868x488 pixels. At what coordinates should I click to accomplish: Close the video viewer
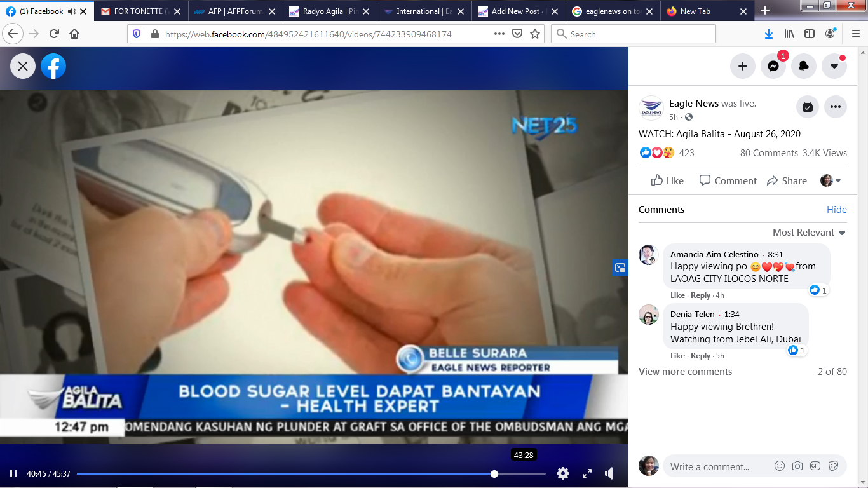23,66
